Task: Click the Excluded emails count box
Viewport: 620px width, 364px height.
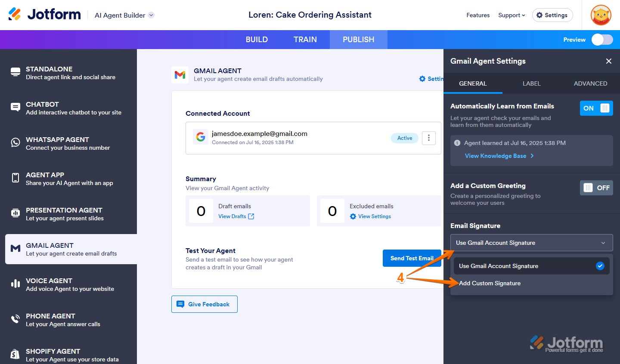Action: [332, 211]
